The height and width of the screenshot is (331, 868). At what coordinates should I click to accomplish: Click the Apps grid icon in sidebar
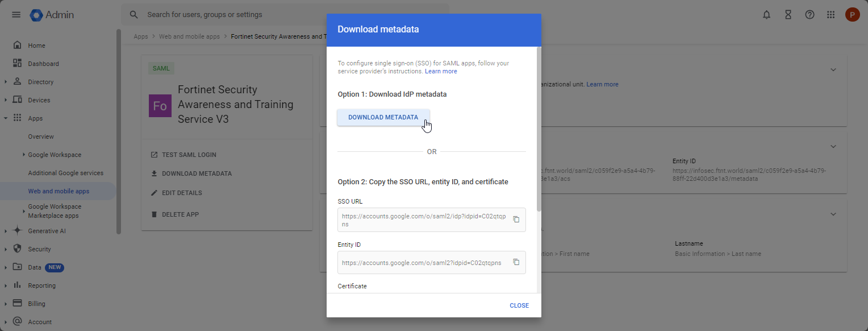coord(17,118)
